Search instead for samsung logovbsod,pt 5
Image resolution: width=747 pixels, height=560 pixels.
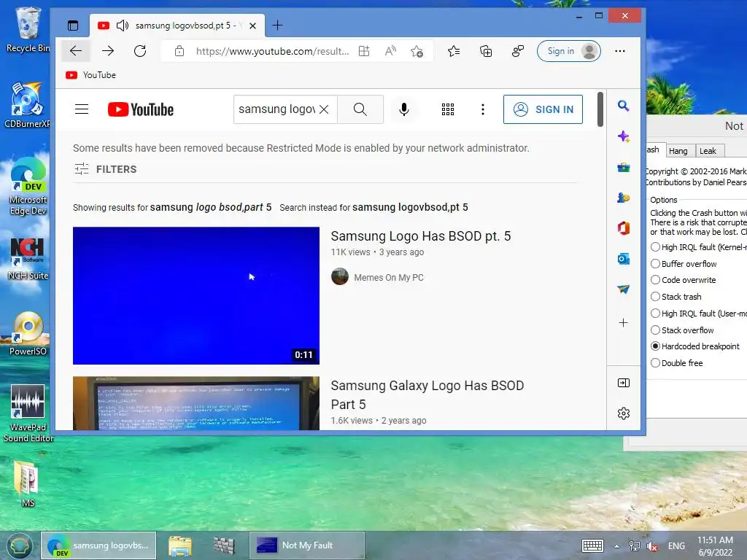(410, 207)
